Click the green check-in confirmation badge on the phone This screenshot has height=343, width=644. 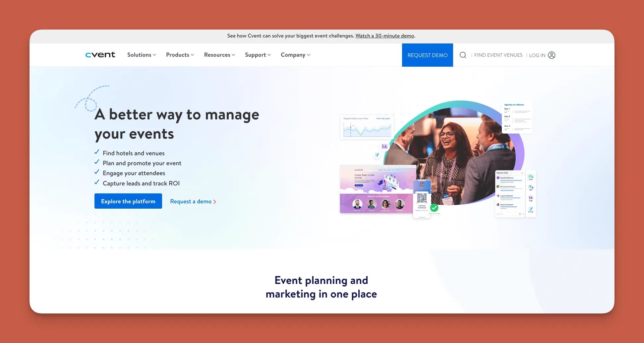pyautogui.click(x=434, y=208)
